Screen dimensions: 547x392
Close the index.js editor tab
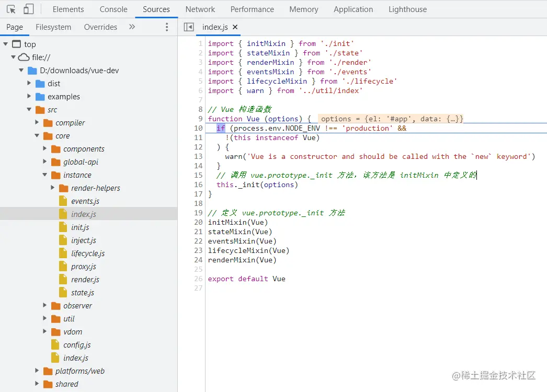(x=235, y=27)
